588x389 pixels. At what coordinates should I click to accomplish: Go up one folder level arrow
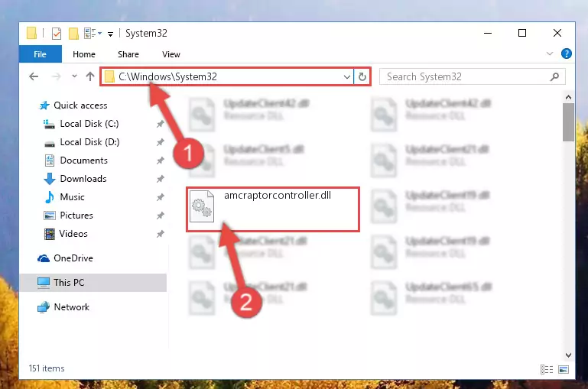click(x=90, y=76)
